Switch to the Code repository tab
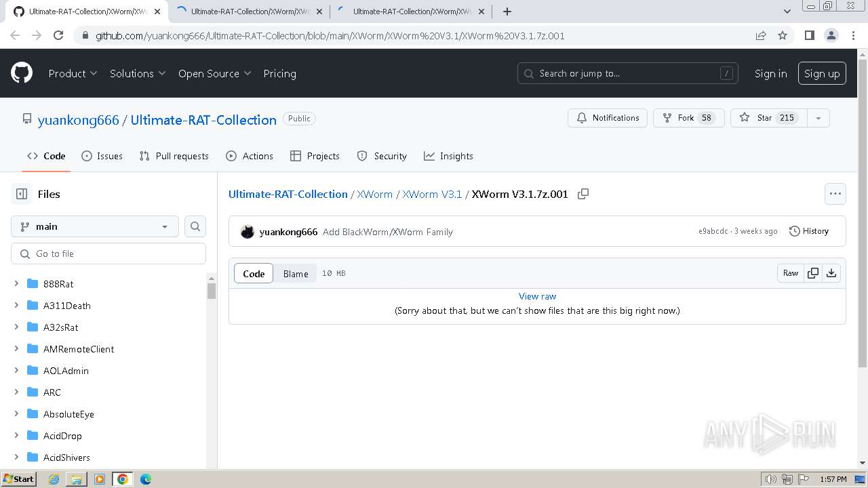The height and width of the screenshot is (488, 868). coord(46,156)
